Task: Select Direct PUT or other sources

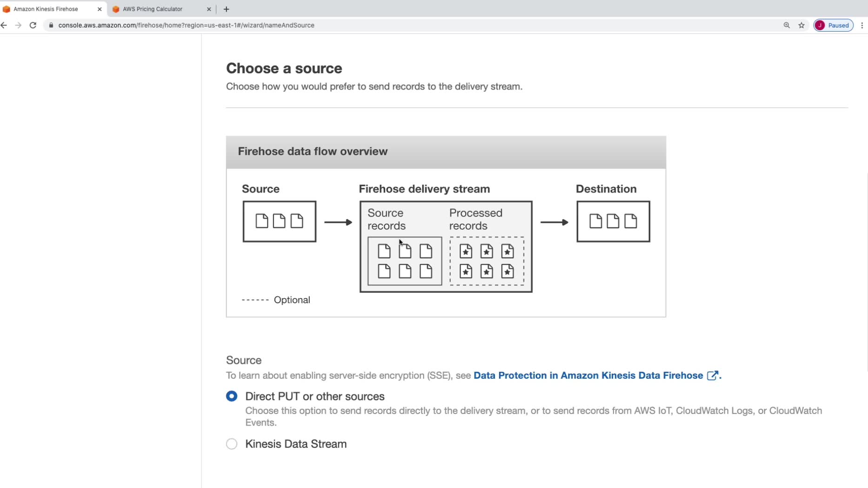Action: coord(232,396)
